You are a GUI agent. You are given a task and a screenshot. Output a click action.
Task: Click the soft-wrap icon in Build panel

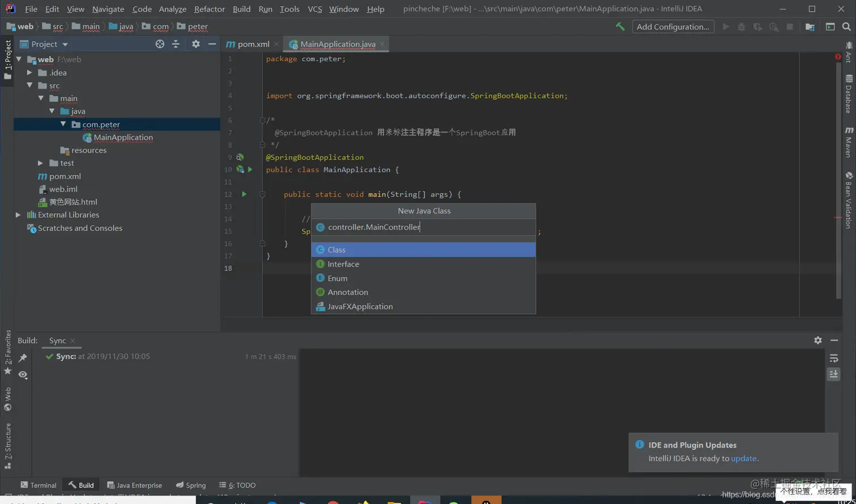[x=834, y=358]
